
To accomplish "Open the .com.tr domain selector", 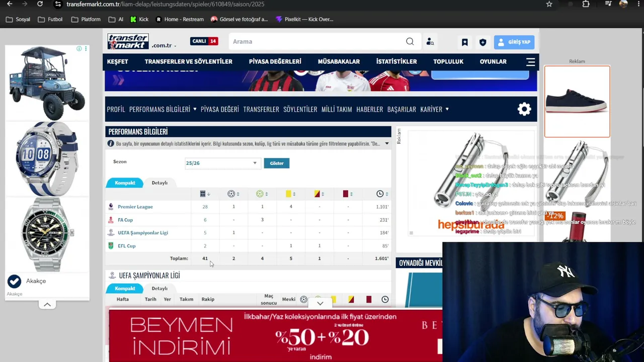I will 164,45.
